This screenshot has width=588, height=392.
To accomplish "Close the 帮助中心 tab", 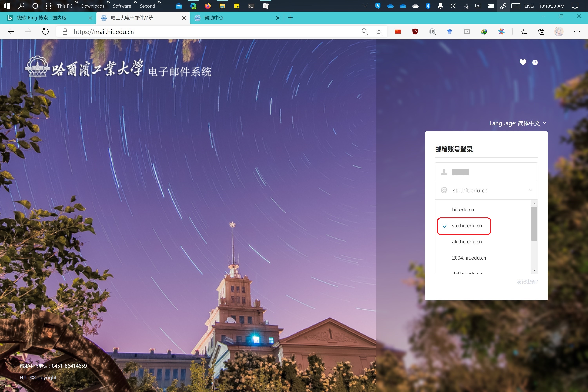I will pyautogui.click(x=278, y=18).
